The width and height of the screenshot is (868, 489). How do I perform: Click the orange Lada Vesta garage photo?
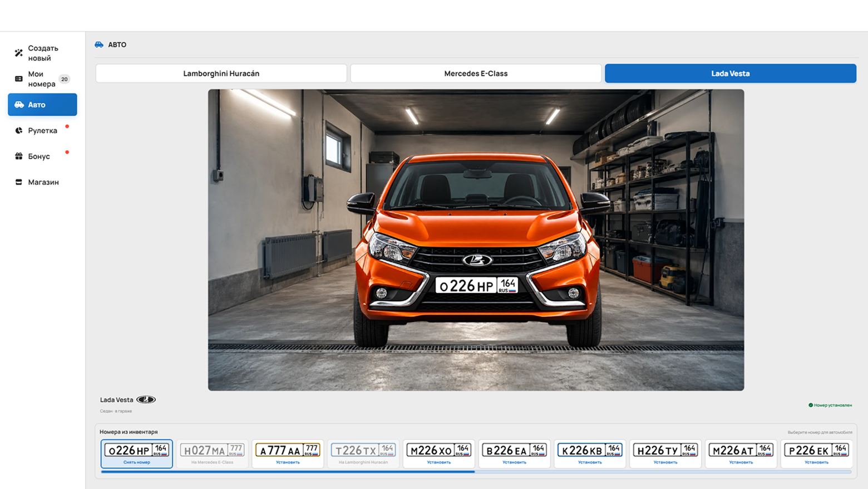pos(476,240)
